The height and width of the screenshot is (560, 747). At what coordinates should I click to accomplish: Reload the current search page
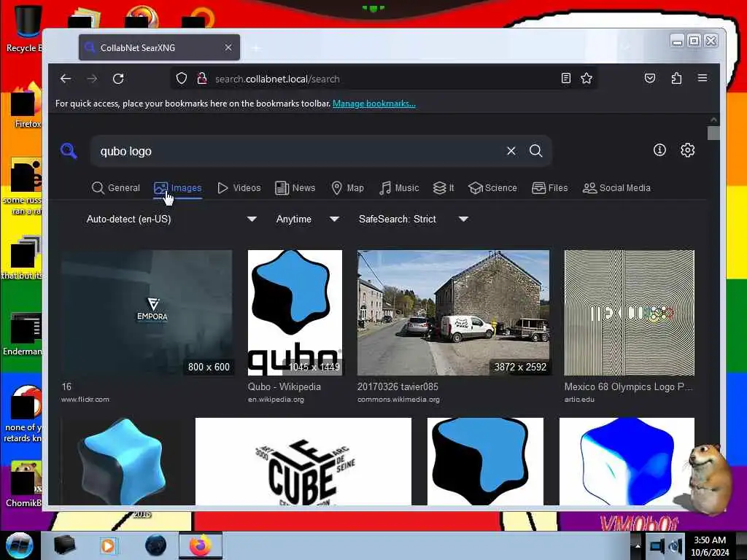(x=118, y=79)
